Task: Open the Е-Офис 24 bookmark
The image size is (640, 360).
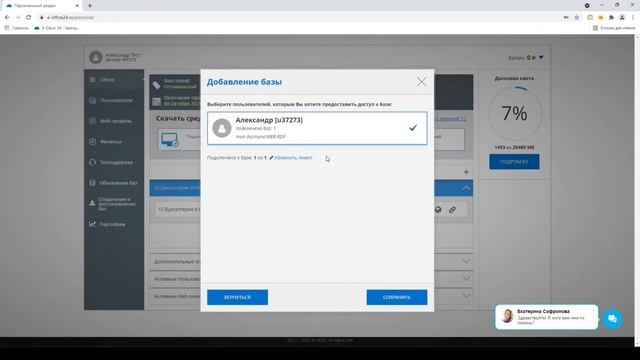Action: (x=57, y=28)
